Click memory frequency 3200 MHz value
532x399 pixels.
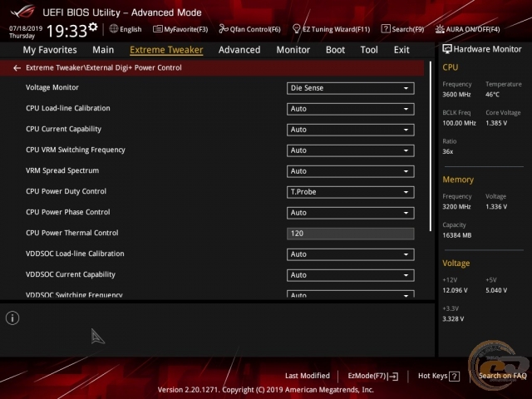pos(456,207)
